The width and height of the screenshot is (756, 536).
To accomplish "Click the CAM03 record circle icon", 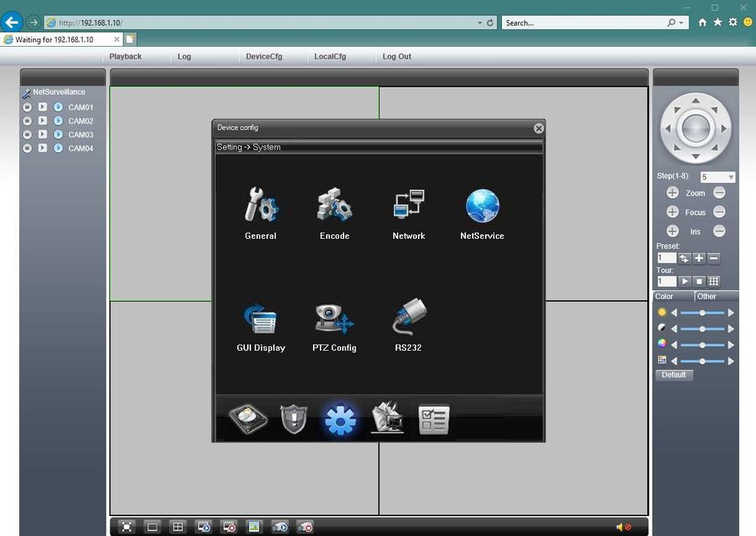I will 28,135.
